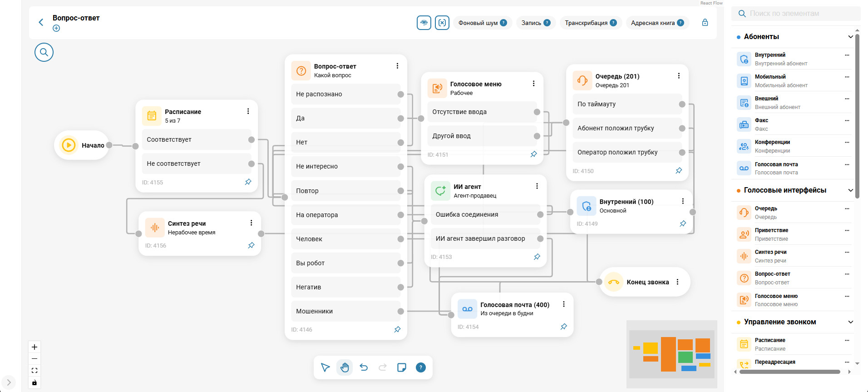The height and width of the screenshot is (392, 868).
Task: Activate the hand pan tool
Action: [x=345, y=367]
